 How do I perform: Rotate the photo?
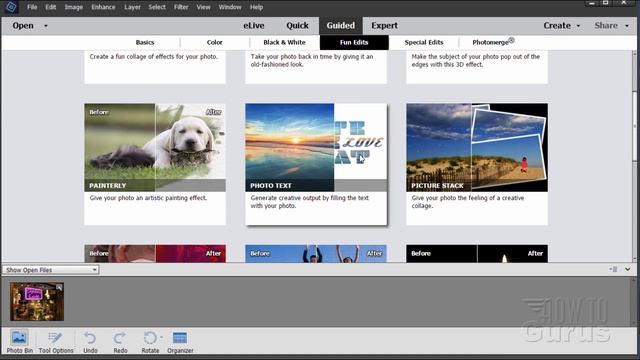coord(150,342)
